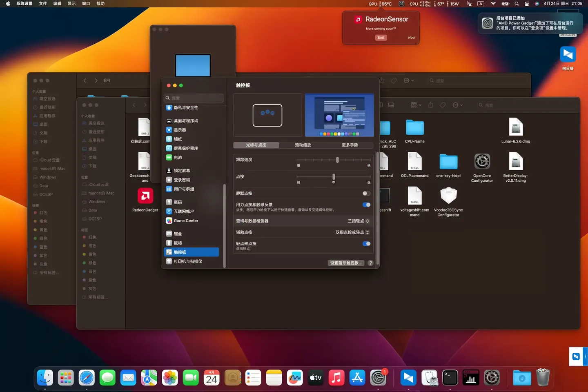The image size is (588, 392).
Task: Open the 显示器 settings in sidebar
Action: pyautogui.click(x=180, y=130)
